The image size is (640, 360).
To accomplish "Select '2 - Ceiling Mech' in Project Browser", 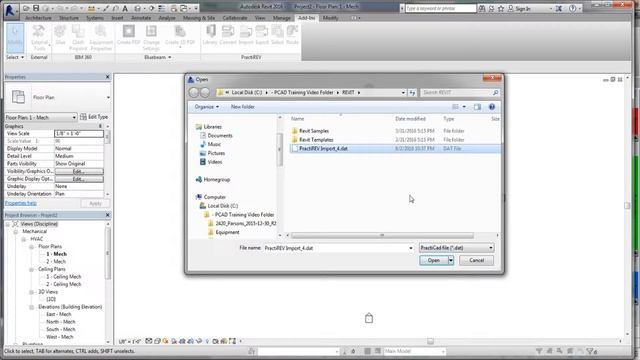I will [64, 284].
